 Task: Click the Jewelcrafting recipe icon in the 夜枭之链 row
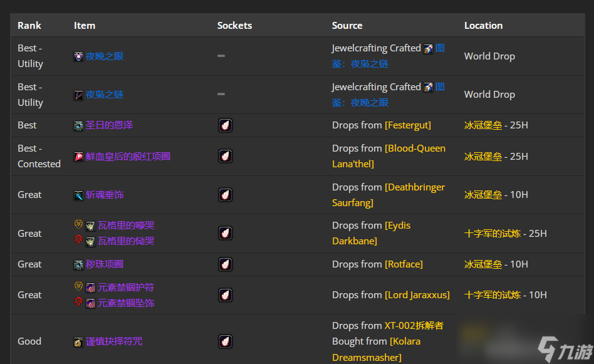click(x=428, y=88)
